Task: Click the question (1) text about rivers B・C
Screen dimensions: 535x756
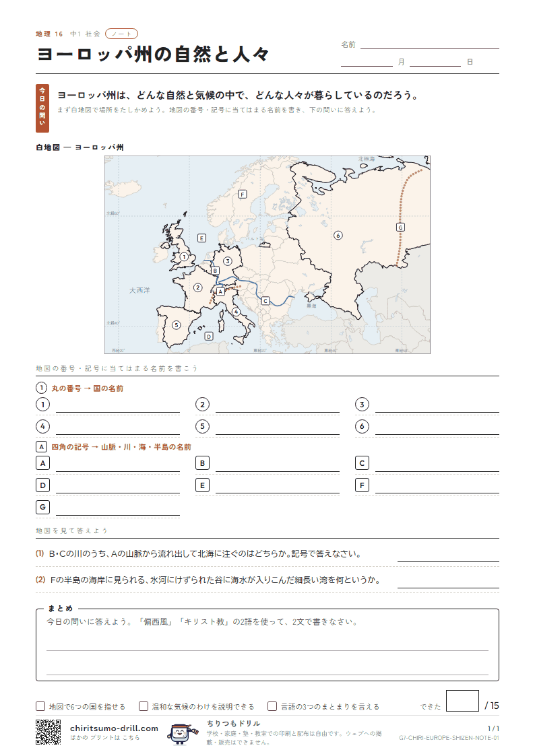Action: (205, 554)
